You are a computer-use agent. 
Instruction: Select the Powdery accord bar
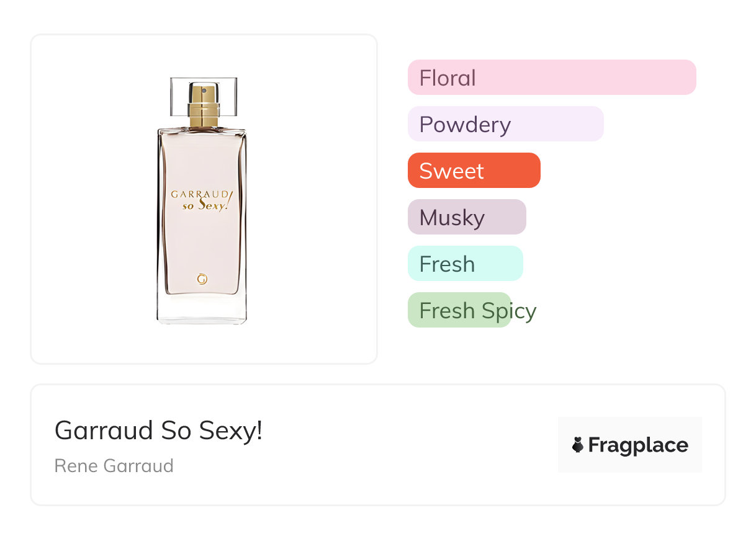click(505, 124)
